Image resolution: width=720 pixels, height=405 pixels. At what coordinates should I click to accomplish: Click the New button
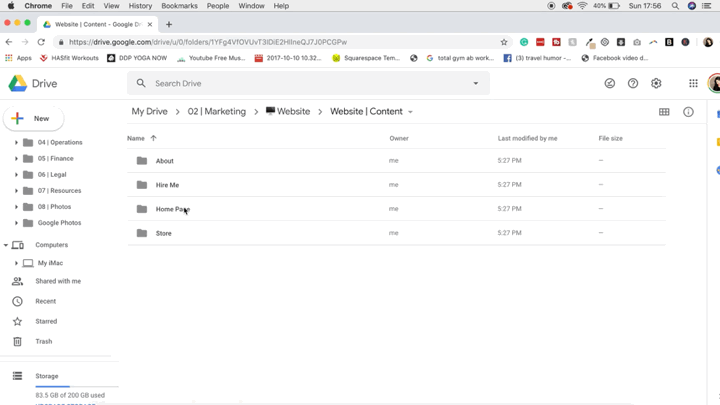[34, 118]
